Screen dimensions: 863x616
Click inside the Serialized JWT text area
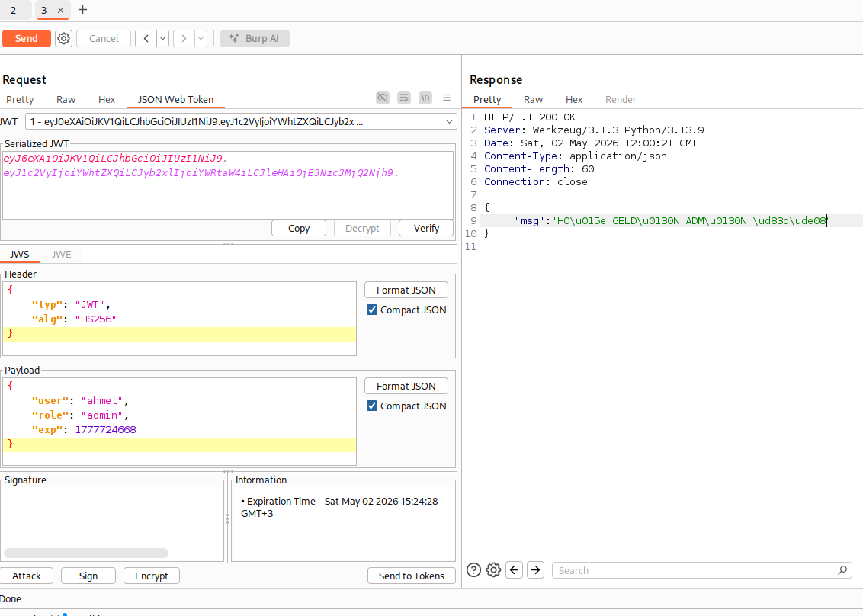click(228, 185)
